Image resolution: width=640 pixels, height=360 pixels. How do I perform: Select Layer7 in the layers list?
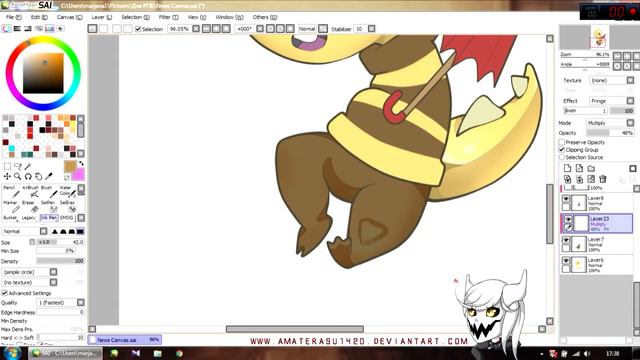coord(597,244)
